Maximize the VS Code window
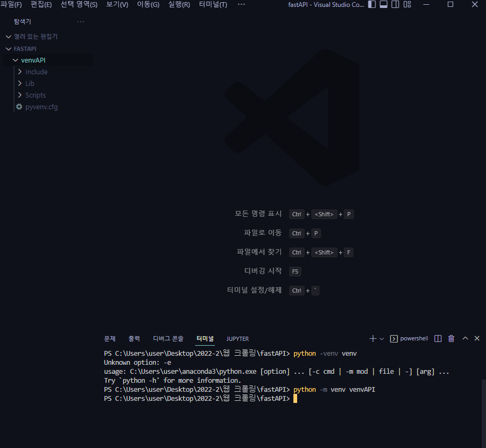This screenshot has height=448, width=486. (x=450, y=4)
